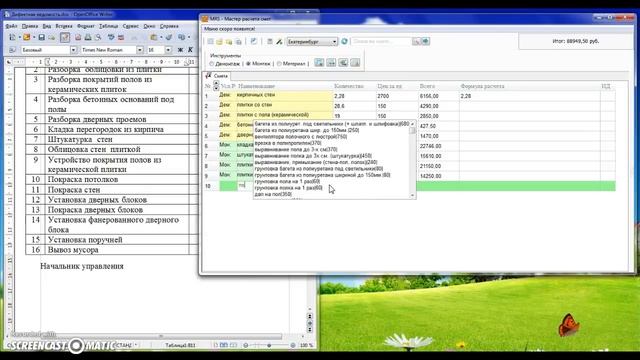Run Spellcheck icon in Writer toolbar
The image size is (640, 360).
111,38
